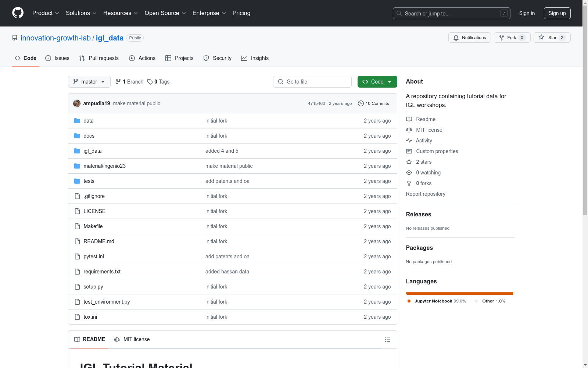Click the tests folder icon

click(77, 181)
